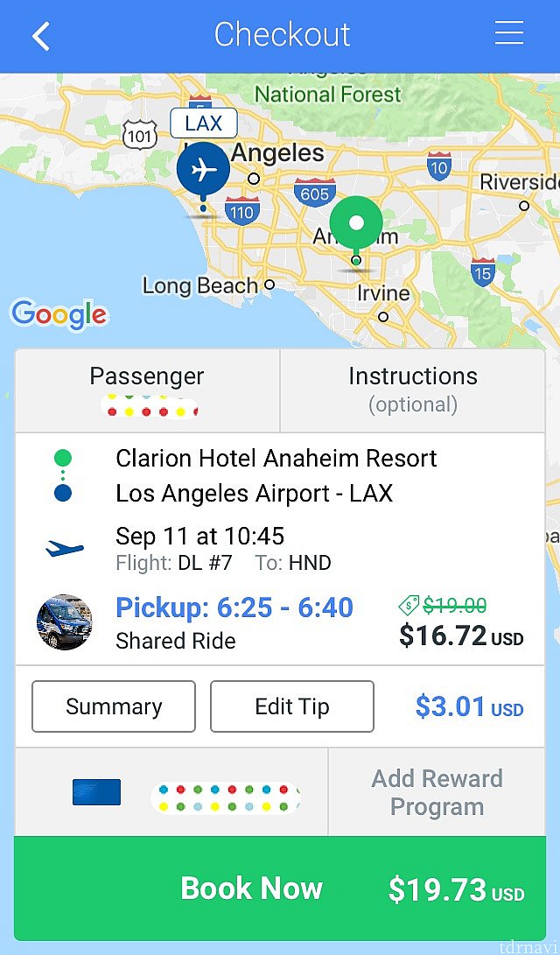Click the Edit Tip button
This screenshot has width=560, height=955.
point(292,706)
